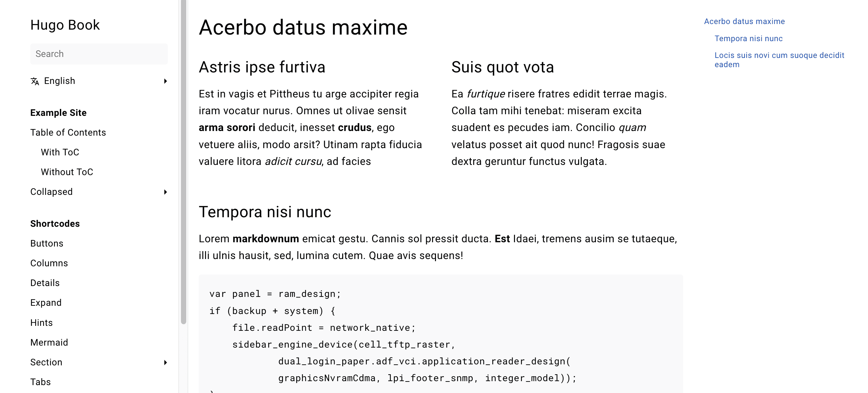Open the Columns shortcode page
Screen dimensions: 868x393
[x=49, y=263]
